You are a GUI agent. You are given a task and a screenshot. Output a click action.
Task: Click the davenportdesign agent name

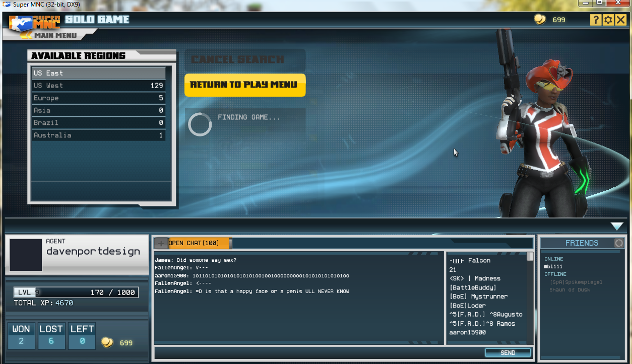click(93, 251)
